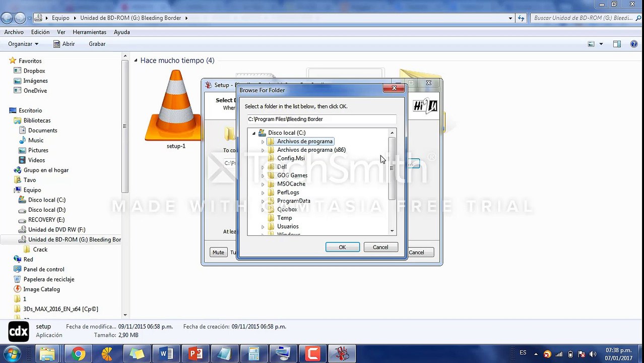Open Google Chrome from the taskbar
The width and height of the screenshot is (644, 363).
pos(78,354)
